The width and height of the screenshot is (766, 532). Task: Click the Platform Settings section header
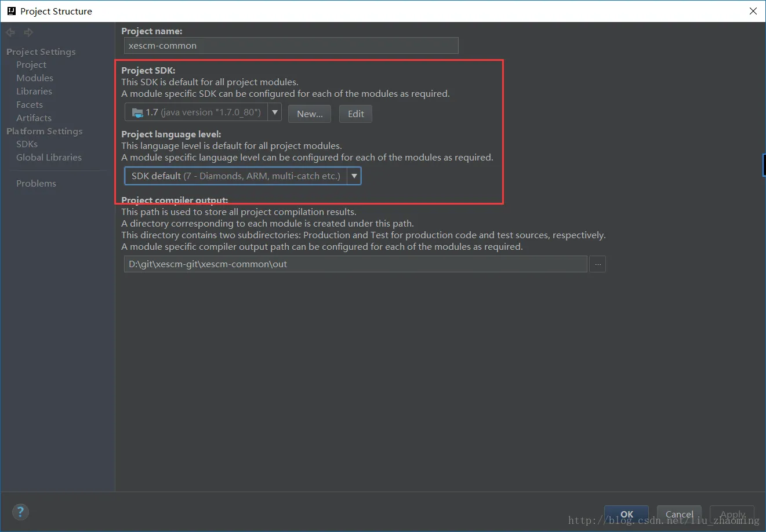(45, 132)
